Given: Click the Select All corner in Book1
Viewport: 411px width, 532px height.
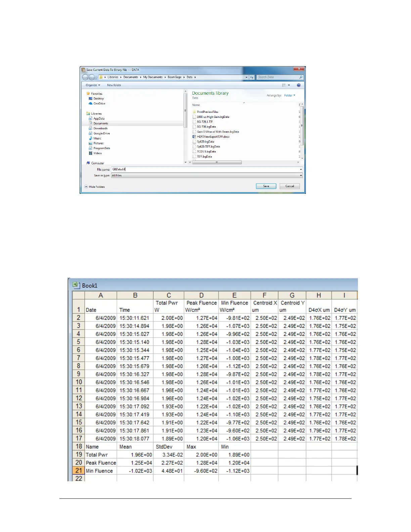Looking at the screenshot, I should point(79,295).
